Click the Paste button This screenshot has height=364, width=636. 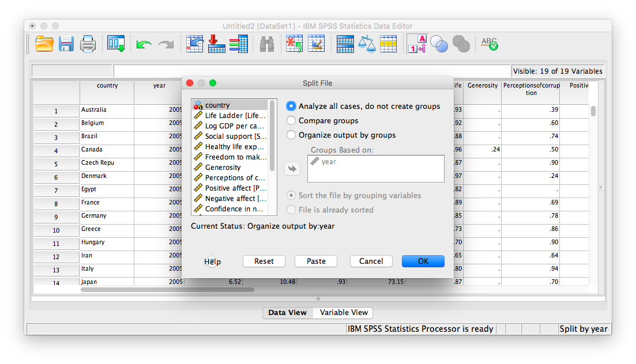(316, 261)
